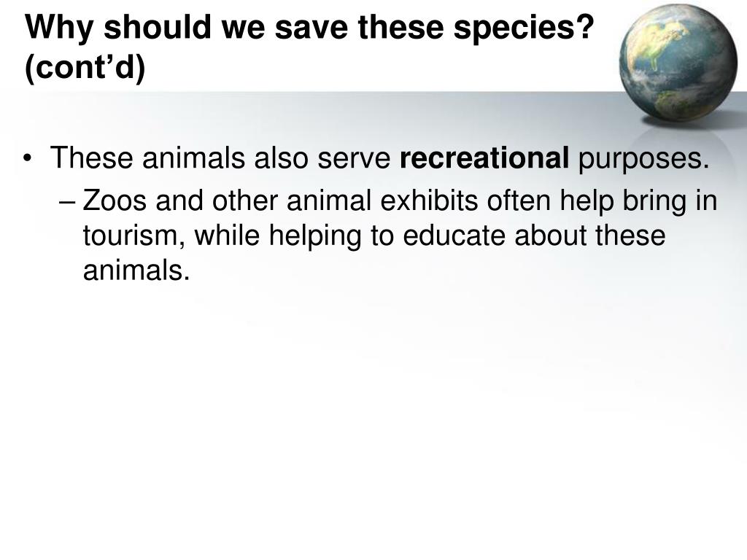Click the word 'Zoos' in sub-bullet
Image resolution: width=747 pixels, height=560 pixels.
click(115, 201)
